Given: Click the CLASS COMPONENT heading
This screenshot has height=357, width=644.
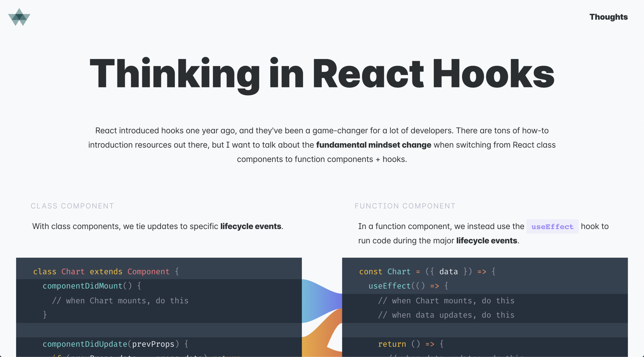Looking at the screenshot, I should [x=72, y=206].
